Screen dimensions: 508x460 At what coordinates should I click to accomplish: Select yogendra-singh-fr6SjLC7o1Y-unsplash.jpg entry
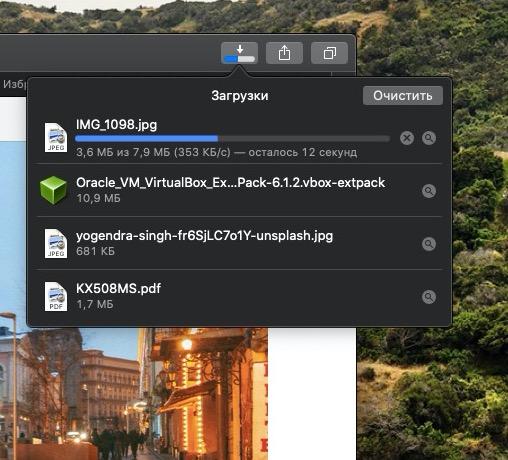pos(239,243)
